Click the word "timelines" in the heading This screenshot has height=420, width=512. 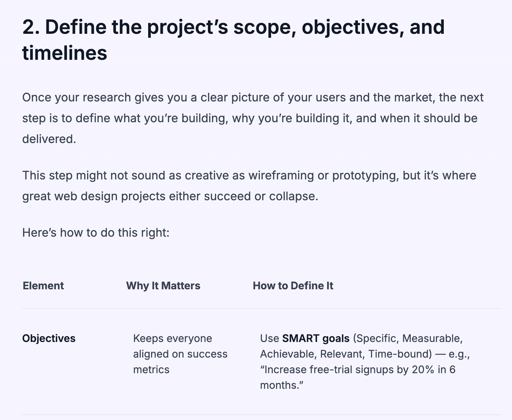tap(65, 53)
